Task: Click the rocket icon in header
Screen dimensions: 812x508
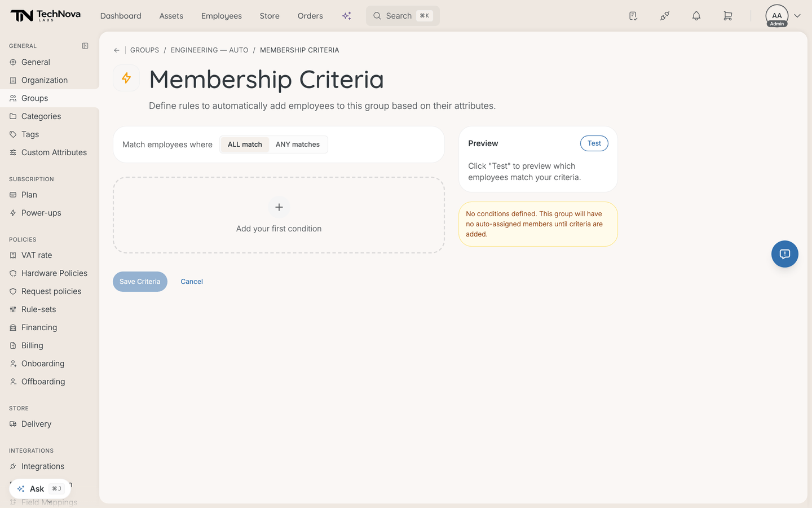Action: (665, 16)
